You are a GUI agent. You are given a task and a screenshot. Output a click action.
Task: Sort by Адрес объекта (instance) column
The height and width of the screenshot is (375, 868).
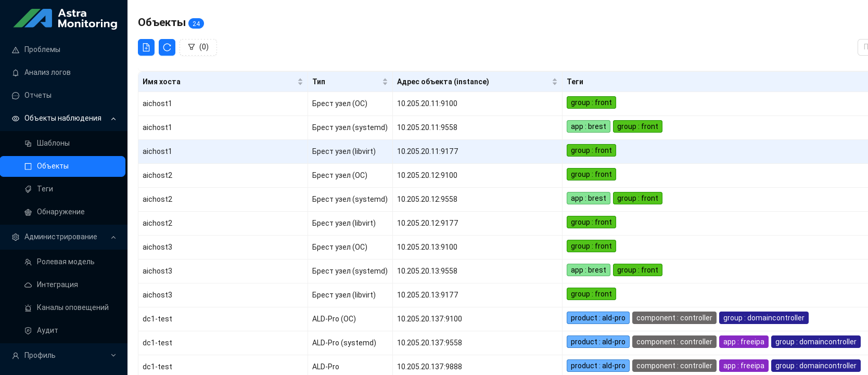554,82
